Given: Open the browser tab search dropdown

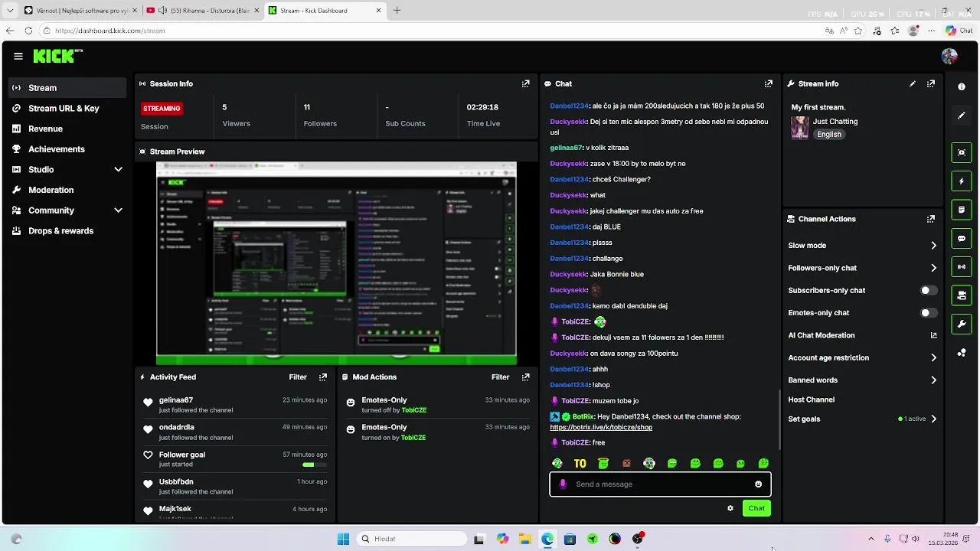Looking at the screenshot, I should (10, 11).
